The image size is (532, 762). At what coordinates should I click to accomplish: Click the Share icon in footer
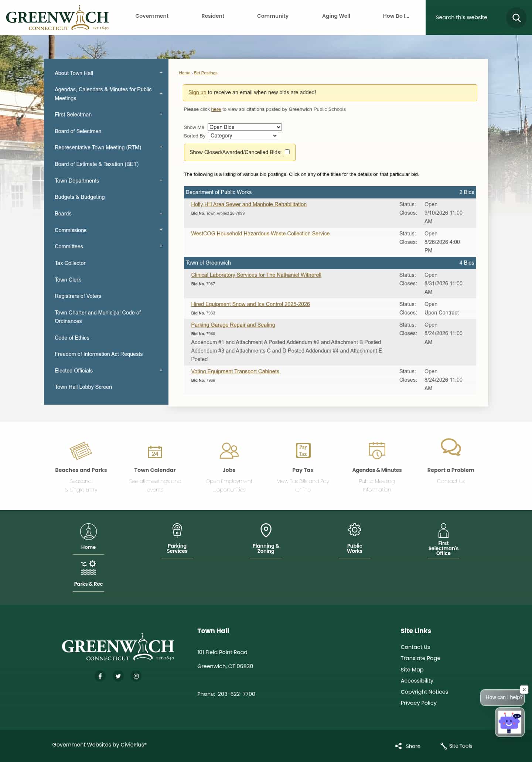tap(398, 746)
